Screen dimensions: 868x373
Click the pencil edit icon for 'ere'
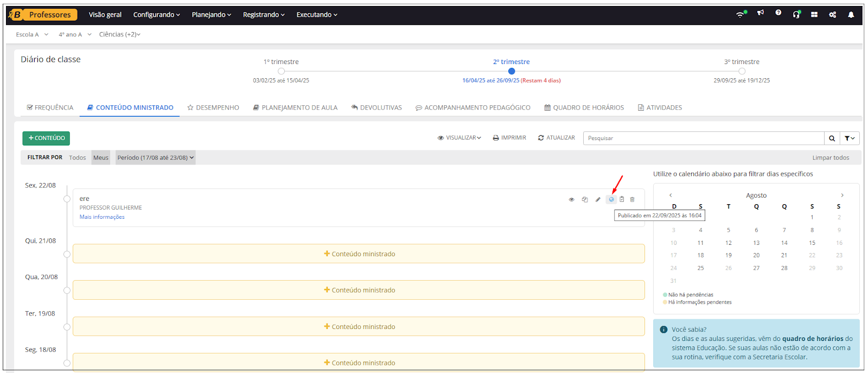point(598,199)
